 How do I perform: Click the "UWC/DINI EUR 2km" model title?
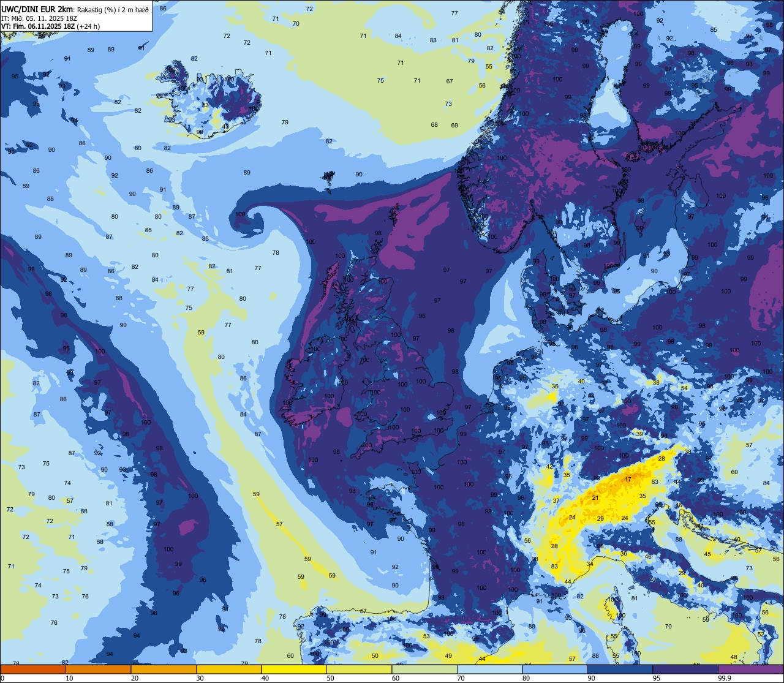[x=37, y=9]
